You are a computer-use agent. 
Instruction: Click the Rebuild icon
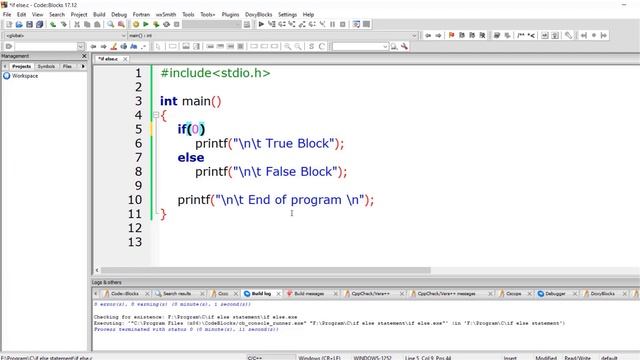pos(166,24)
